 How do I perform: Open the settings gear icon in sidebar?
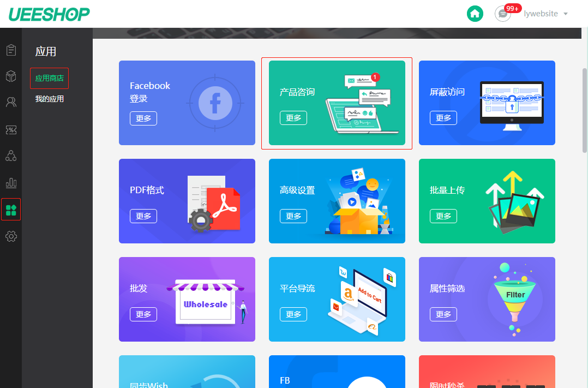point(11,236)
